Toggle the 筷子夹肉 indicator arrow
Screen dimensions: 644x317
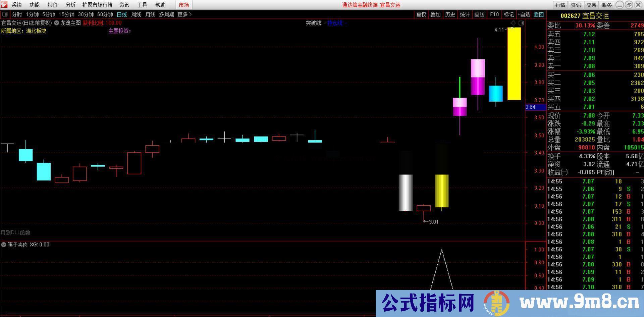tap(3, 245)
